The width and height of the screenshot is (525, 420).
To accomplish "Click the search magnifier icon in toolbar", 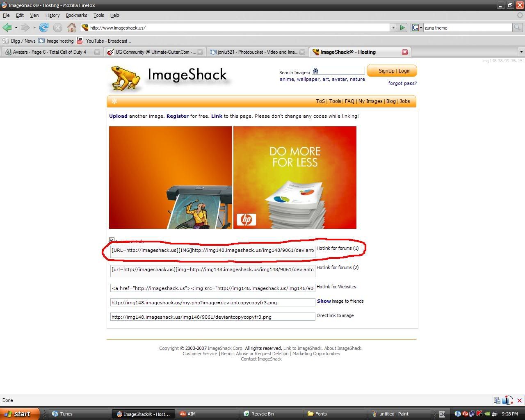I will [x=518, y=27].
